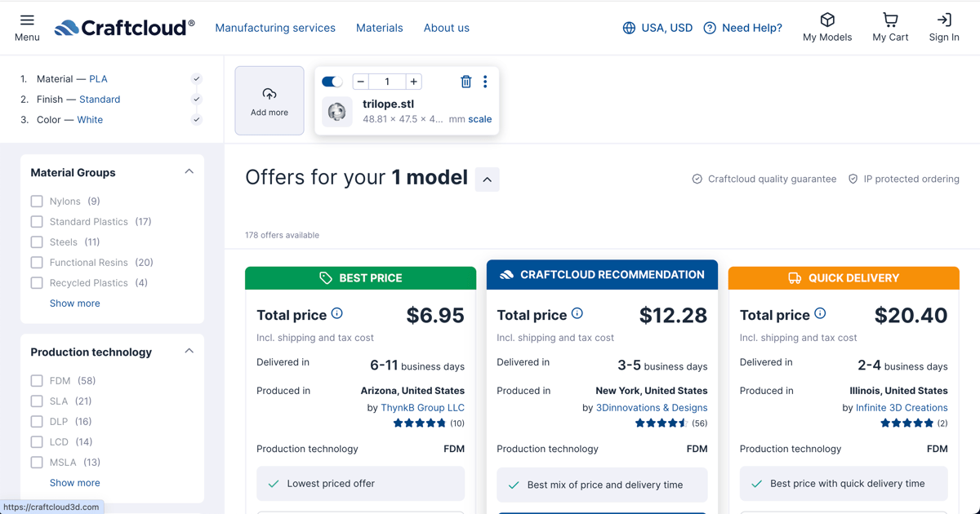980x514 pixels.
Task: Click info icon beside $12.28 total price
Action: 577,313
